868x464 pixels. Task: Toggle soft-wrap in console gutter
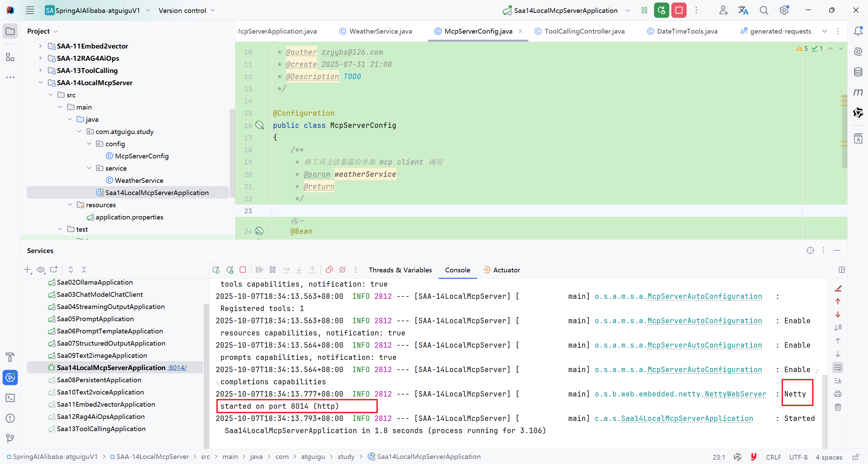(x=838, y=367)
